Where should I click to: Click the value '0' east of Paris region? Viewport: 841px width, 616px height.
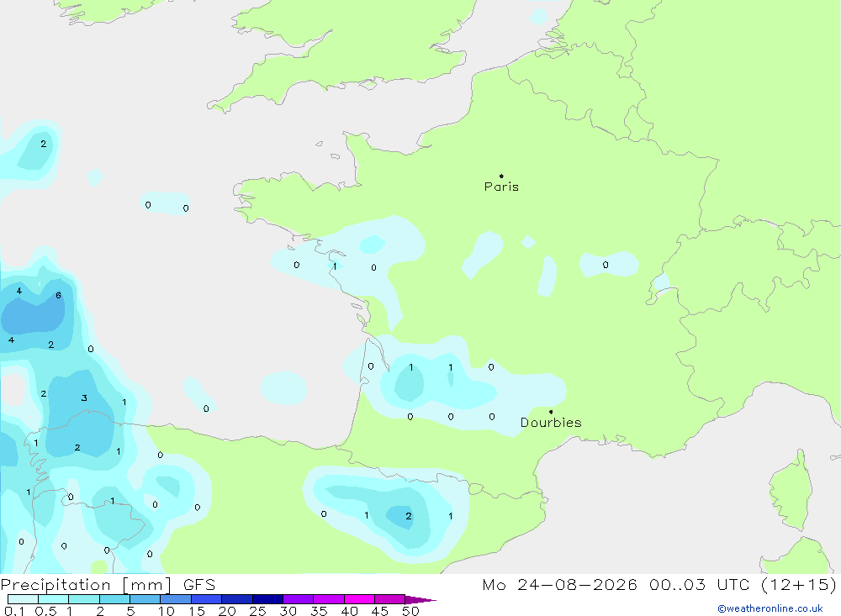pos(606,265)
